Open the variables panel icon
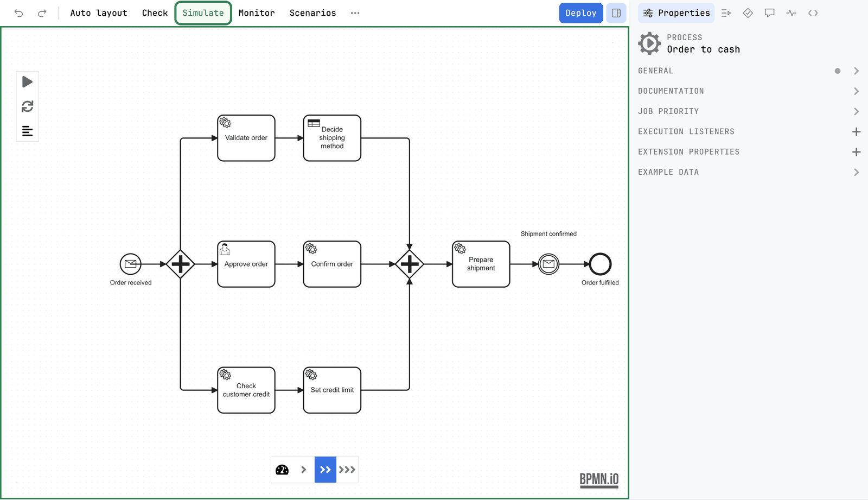Screen dimensions: 868x500 (x=726, y=13)
